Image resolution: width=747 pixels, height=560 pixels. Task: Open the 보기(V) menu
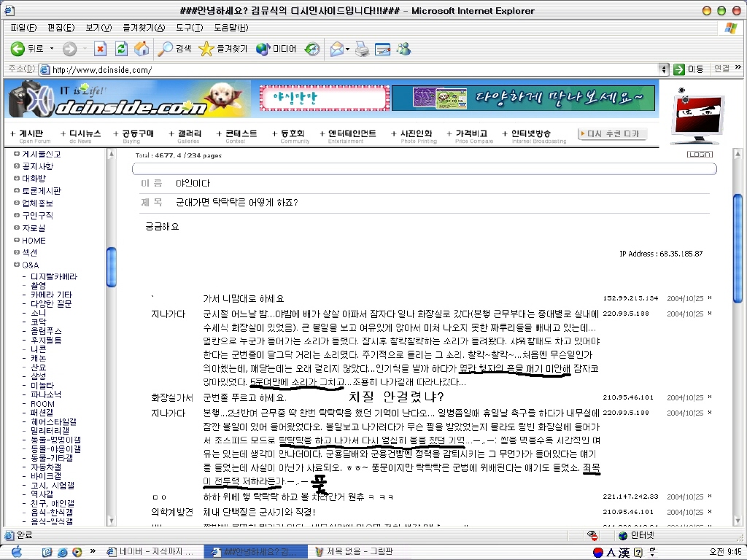pyautogui.click(x=98, y=28)
